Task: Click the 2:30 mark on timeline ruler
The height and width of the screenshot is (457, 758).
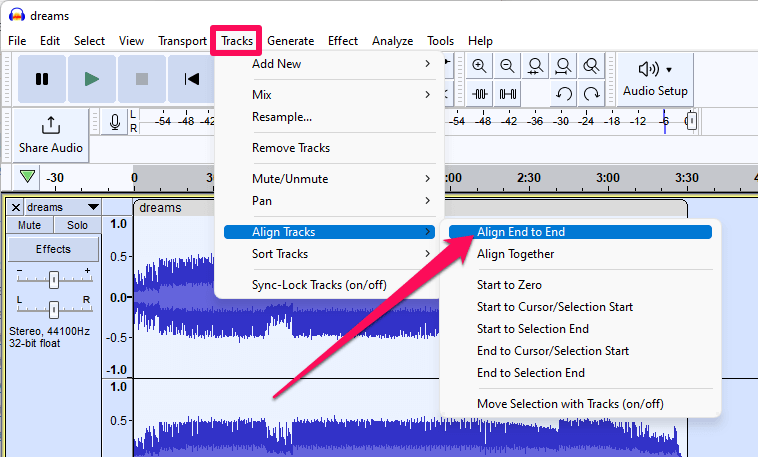Action: 529,178
